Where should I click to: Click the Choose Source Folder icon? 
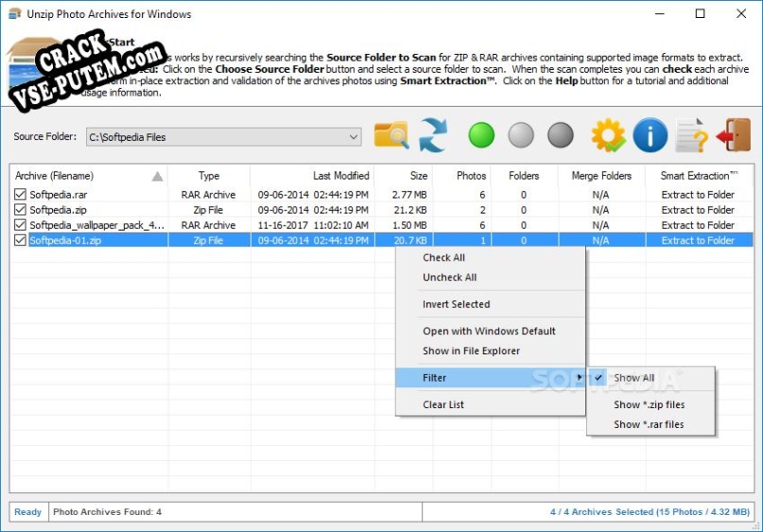[391, 136]
